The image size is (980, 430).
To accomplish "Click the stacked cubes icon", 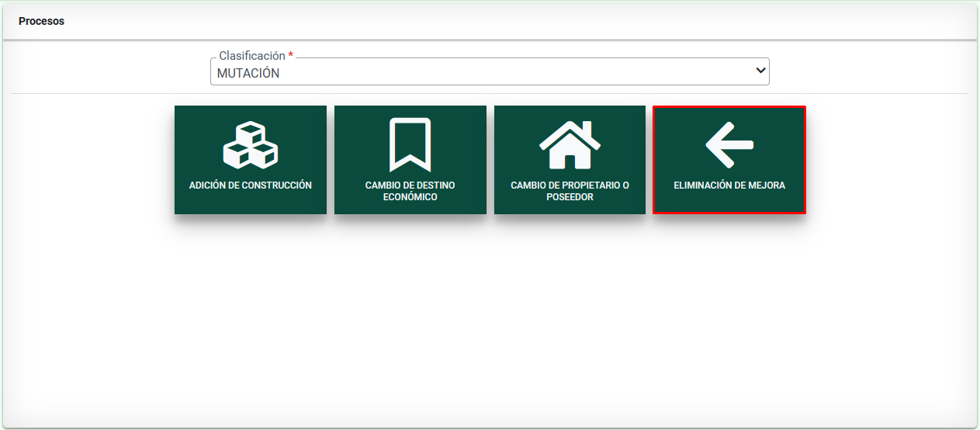I will point(250,145).
